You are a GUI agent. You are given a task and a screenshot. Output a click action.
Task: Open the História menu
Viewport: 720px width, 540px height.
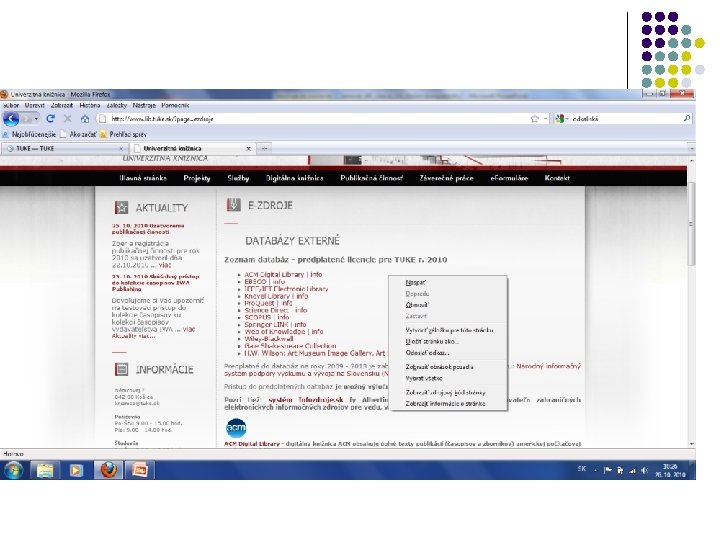coord(90,106)
